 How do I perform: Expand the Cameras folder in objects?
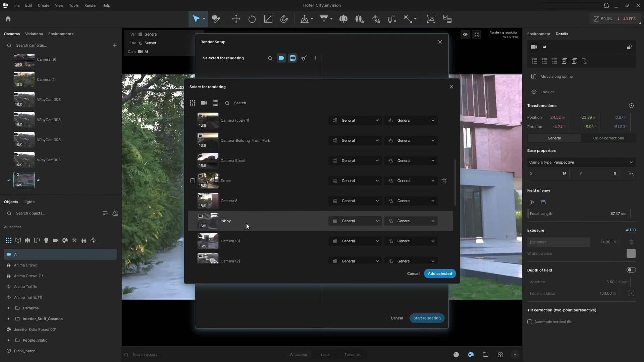8,308
